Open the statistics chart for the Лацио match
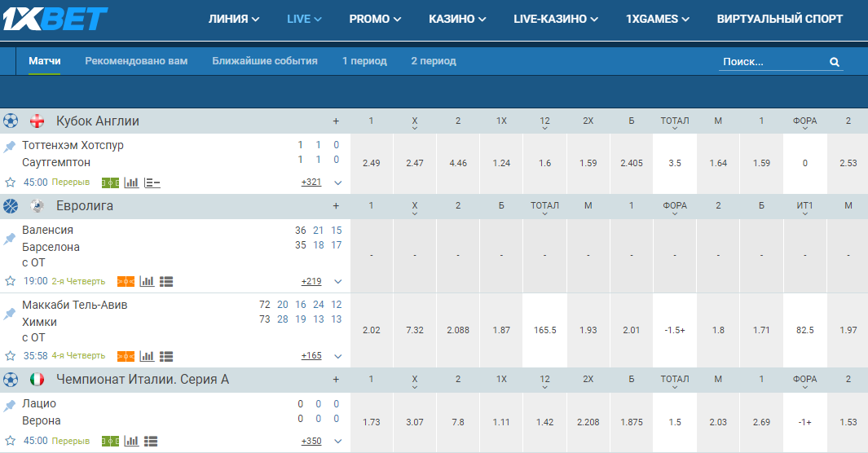 click(131, 441)
